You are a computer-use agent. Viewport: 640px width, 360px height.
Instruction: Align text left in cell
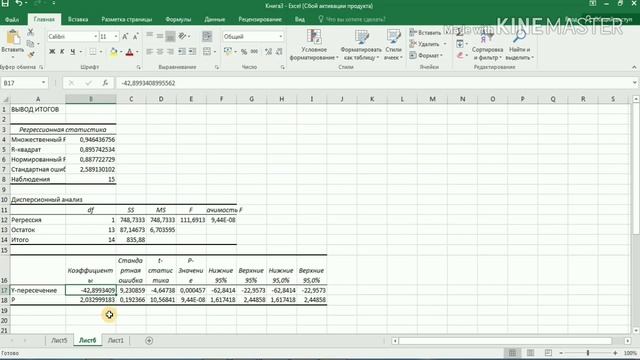pyautogui.click(x=150, y=52)
